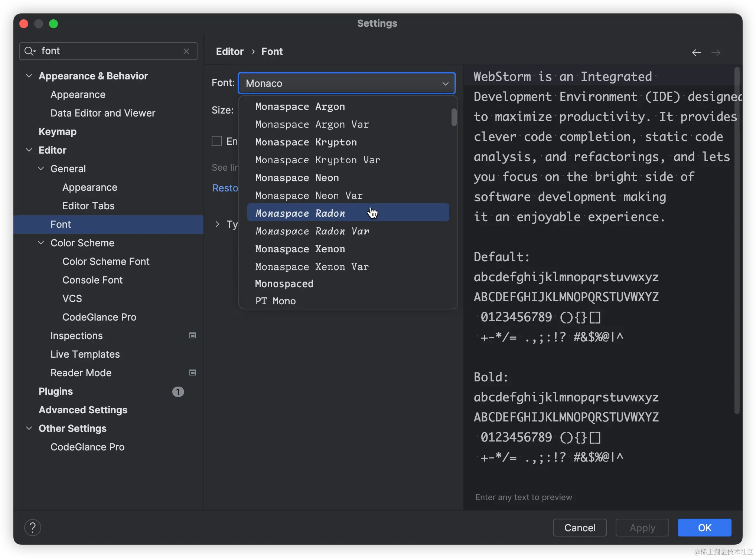Viewport: 756px width, 558px height.
Task: Click the Apply button
Action: 642,527
